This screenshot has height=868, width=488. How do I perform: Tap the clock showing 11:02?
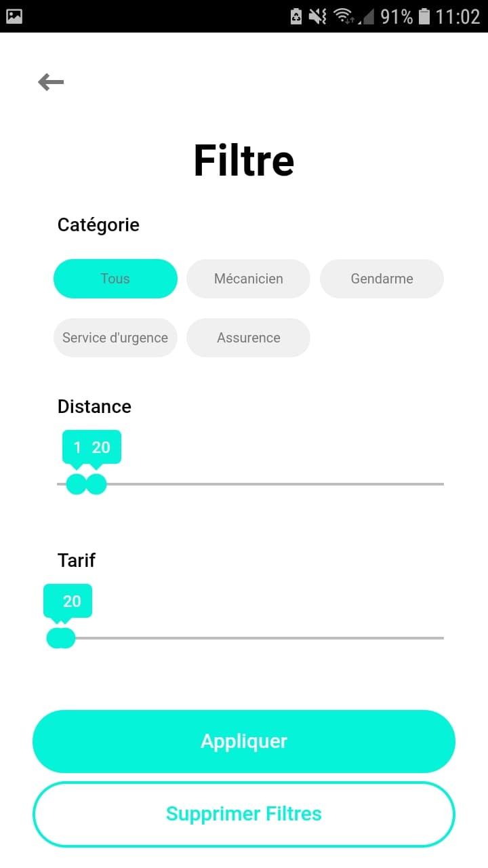[457, 16]
